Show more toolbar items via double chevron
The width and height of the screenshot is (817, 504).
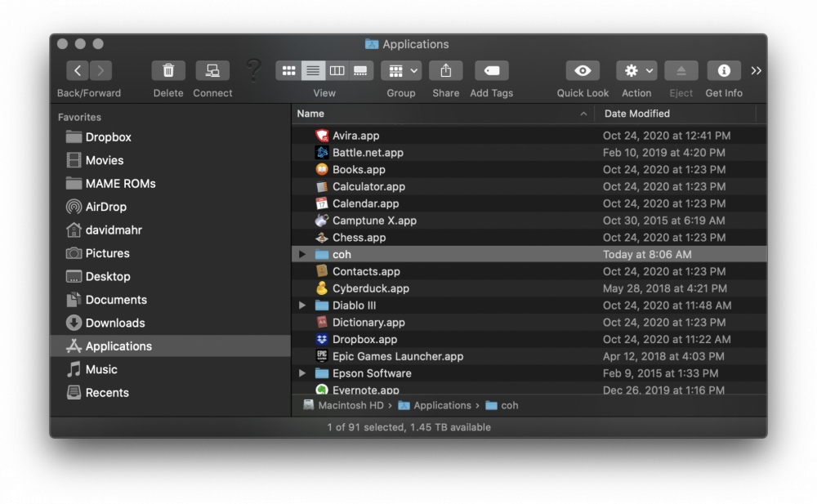(756, 71)
